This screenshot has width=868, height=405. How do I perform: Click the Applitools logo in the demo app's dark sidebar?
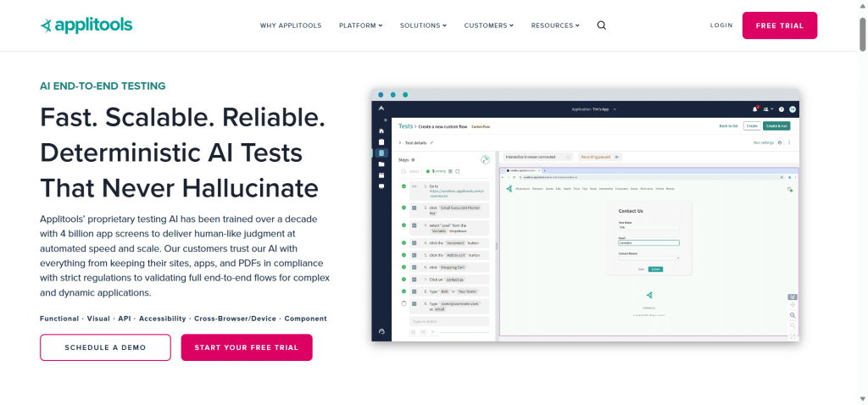pos(381,108)
